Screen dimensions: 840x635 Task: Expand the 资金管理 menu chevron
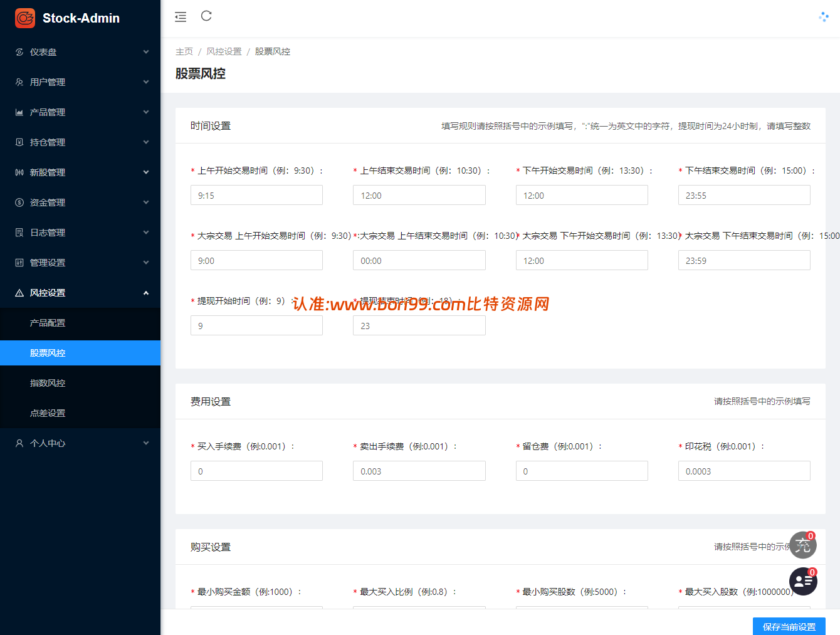tap(146, 202)
